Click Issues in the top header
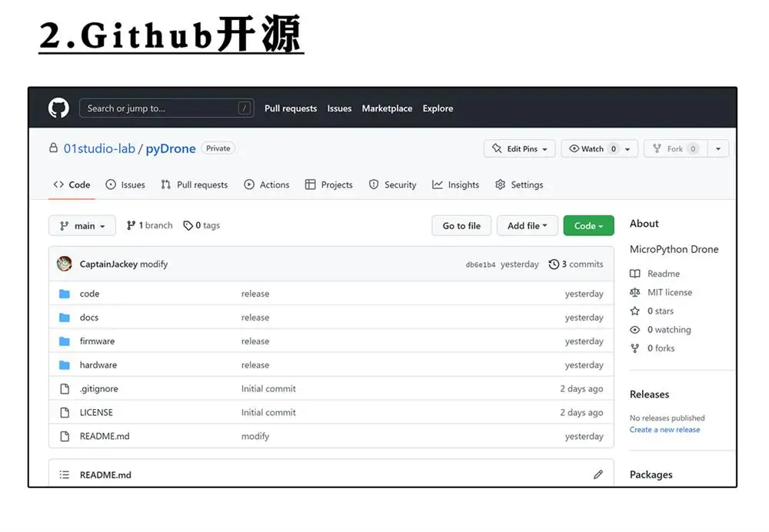 (339, 108)
